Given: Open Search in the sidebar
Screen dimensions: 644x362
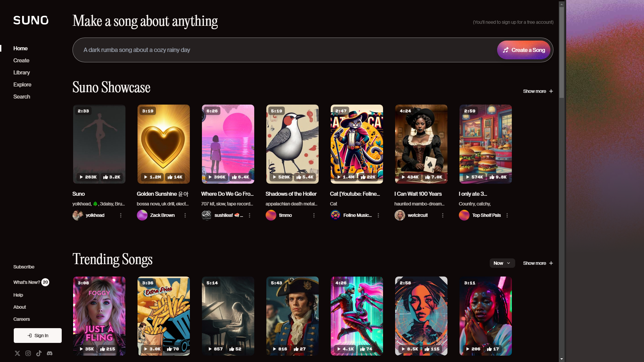Looking at the screenshot, I should tap(21, 97).
